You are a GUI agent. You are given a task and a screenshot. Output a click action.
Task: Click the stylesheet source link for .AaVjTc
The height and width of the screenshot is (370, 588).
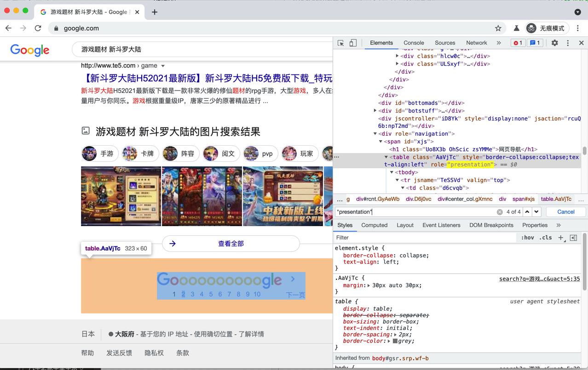click(539, 279)
